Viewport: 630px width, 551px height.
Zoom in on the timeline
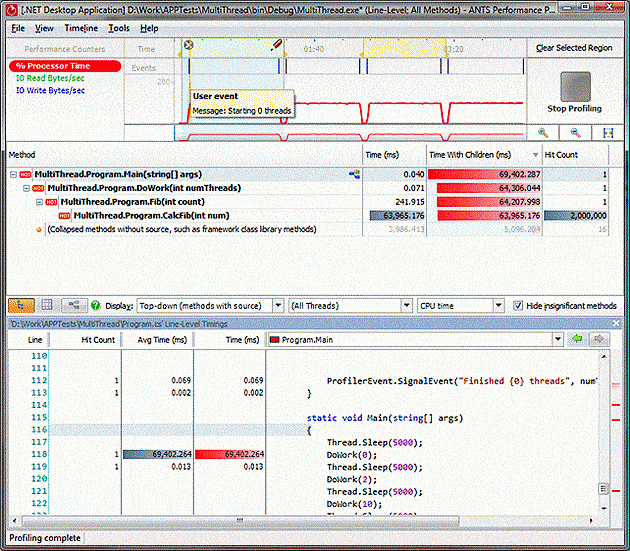543,133
